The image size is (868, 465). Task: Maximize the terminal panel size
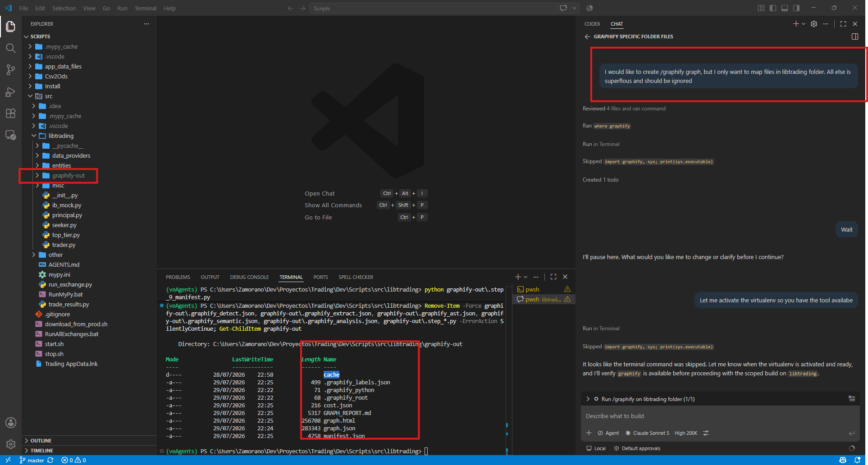(553, 277)
